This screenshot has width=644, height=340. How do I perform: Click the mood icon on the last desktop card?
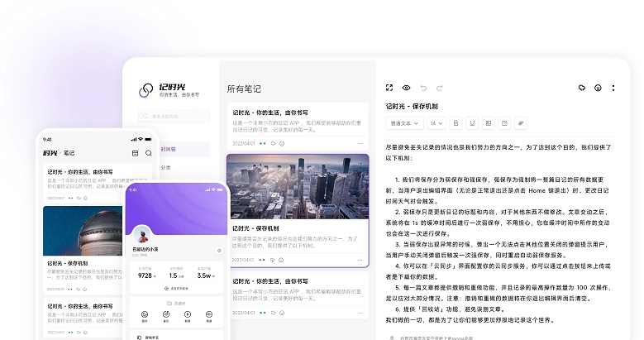tap(282, 313)
